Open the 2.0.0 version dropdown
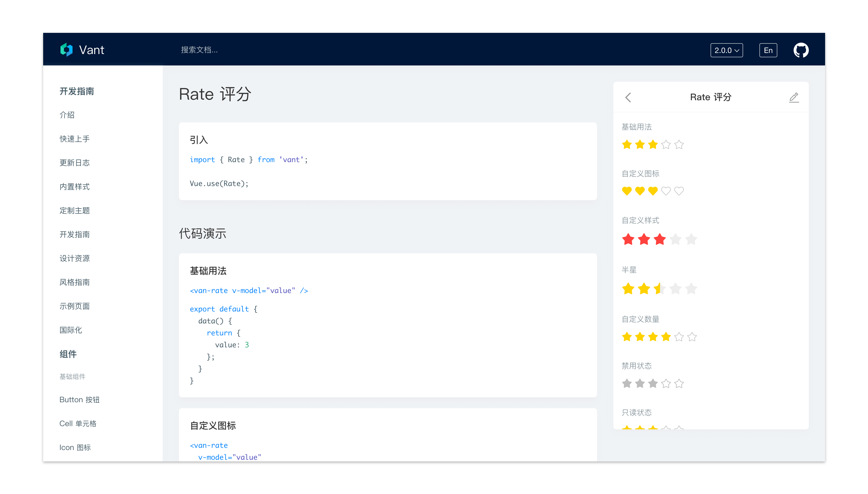This screenshot has height=494, width=868. click(727, 50)
